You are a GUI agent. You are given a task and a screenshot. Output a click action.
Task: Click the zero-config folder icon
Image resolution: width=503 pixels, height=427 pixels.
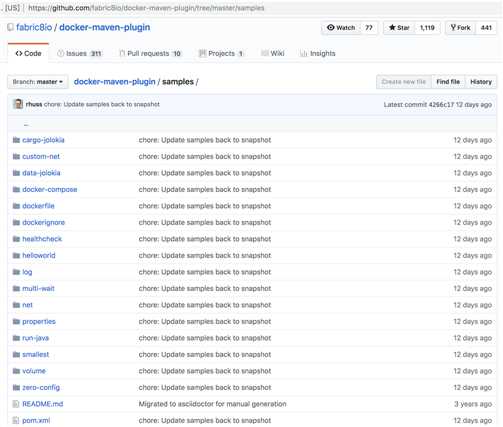pyautogui.click(x=16, y=387)
